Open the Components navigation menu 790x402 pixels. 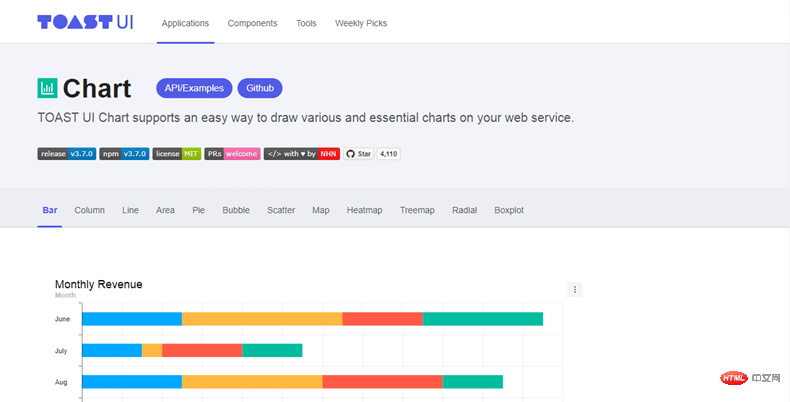pos(252,23)
